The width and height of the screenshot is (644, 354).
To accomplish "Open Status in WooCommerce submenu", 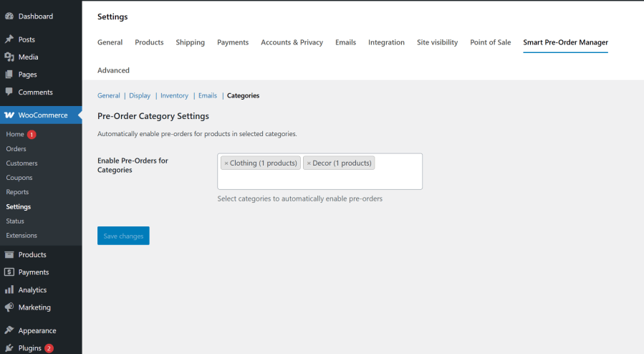I will pyautogui.click(x=15, y=221).
